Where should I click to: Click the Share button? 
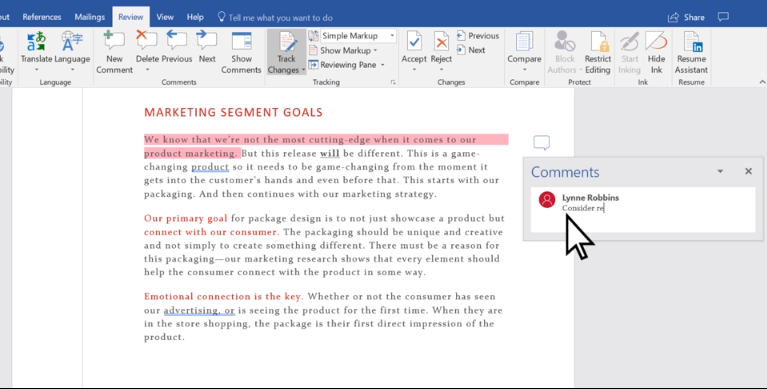pos(686,17)
